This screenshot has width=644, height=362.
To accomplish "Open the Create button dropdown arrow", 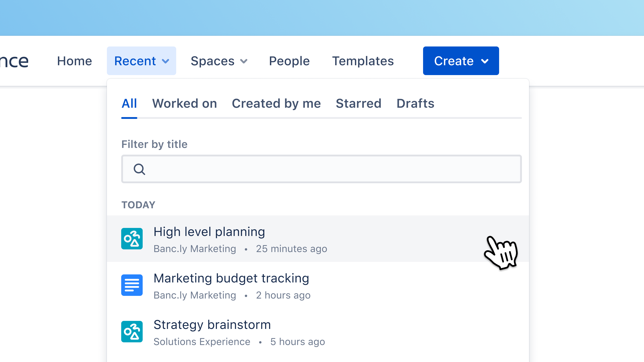I will point(485,61).
